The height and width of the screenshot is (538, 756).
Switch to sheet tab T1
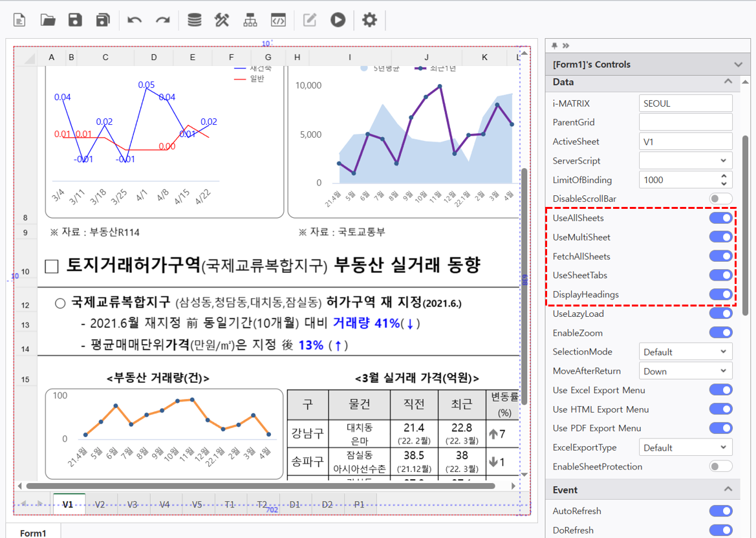(230, 504)
